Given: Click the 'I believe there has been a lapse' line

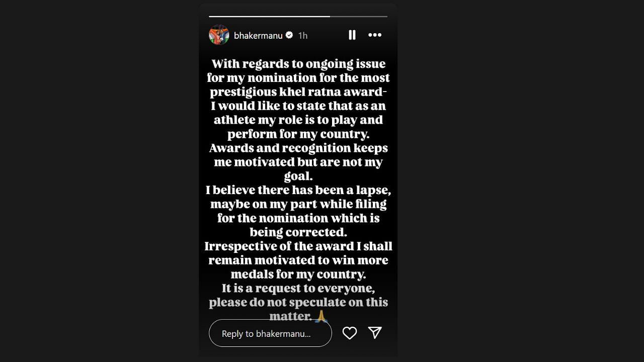Looking at the screenshot, I should coord(298,191).
